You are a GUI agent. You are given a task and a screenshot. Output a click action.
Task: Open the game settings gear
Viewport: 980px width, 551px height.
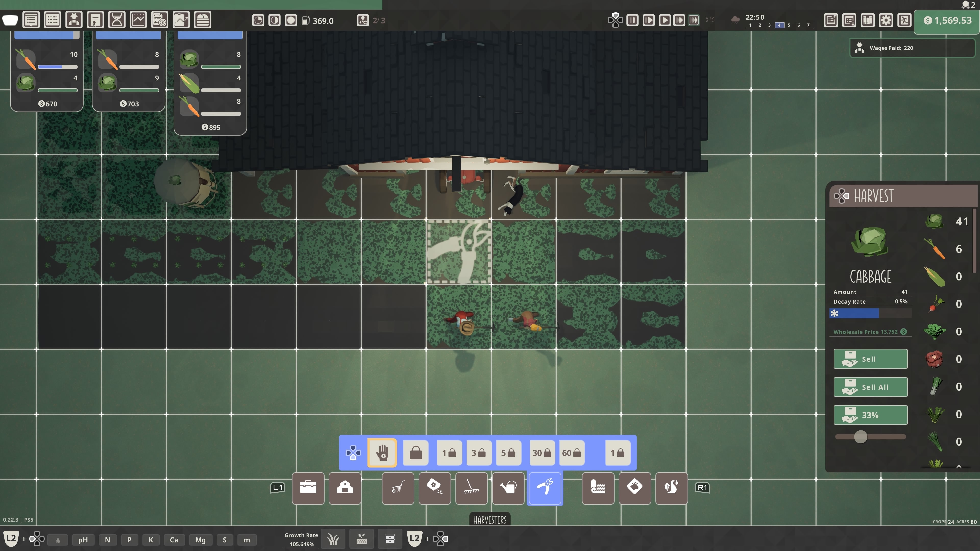point(886,20)
